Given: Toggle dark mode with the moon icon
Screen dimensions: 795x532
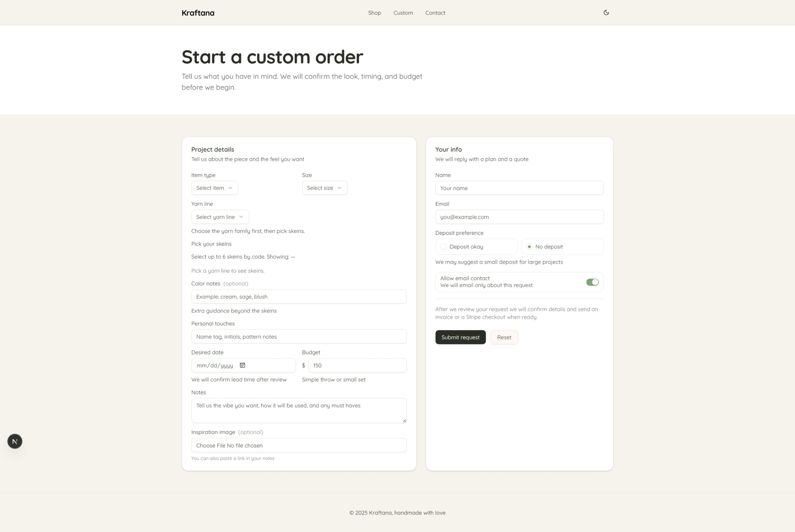Looking at the screenshot, I should [x=606, y=13].
